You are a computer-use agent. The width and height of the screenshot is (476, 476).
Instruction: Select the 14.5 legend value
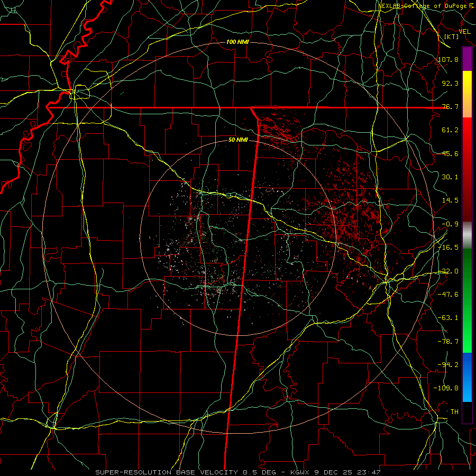pos(450,200)
